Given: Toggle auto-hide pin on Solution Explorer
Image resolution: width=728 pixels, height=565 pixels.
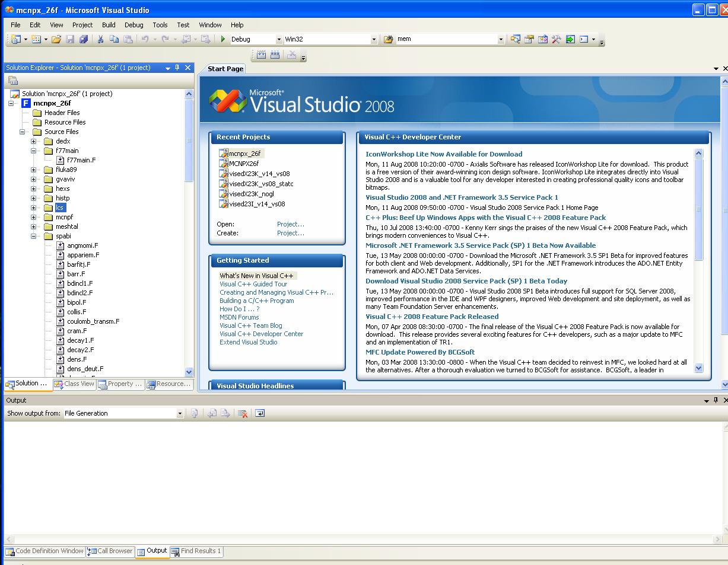Looking at the screenshot, I should [x=177, y=68].
